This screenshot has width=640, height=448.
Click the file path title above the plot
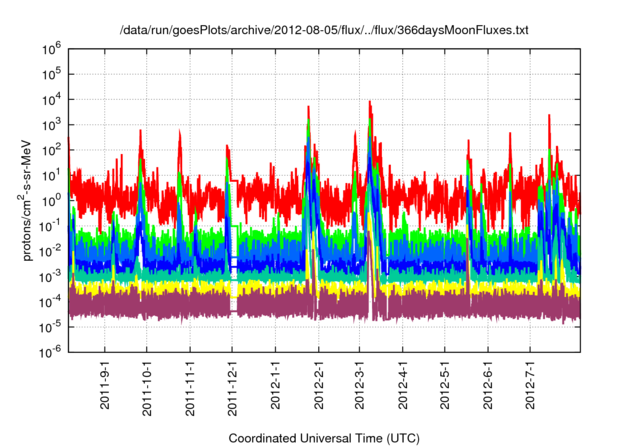(x=323, y=31)
